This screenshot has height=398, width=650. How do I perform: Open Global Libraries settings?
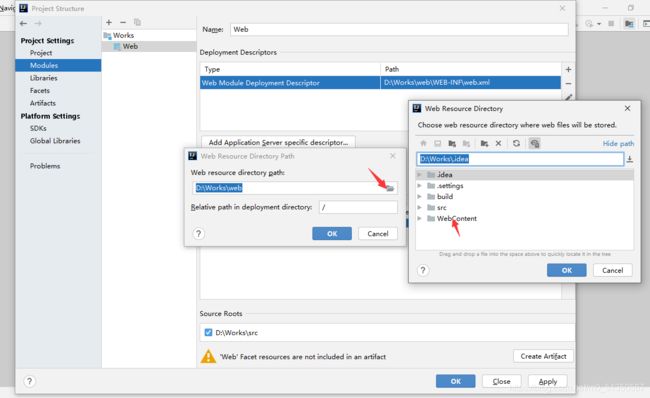[x=55, y=141]
